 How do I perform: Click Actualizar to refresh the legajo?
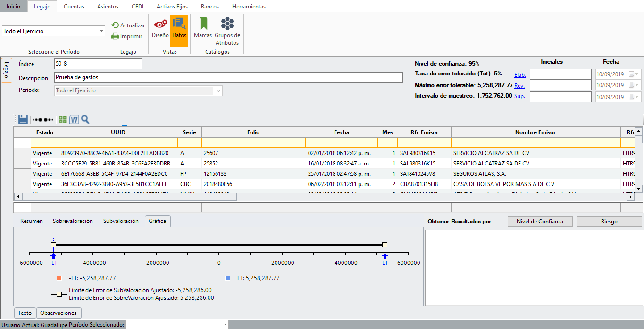coord(128,25)
